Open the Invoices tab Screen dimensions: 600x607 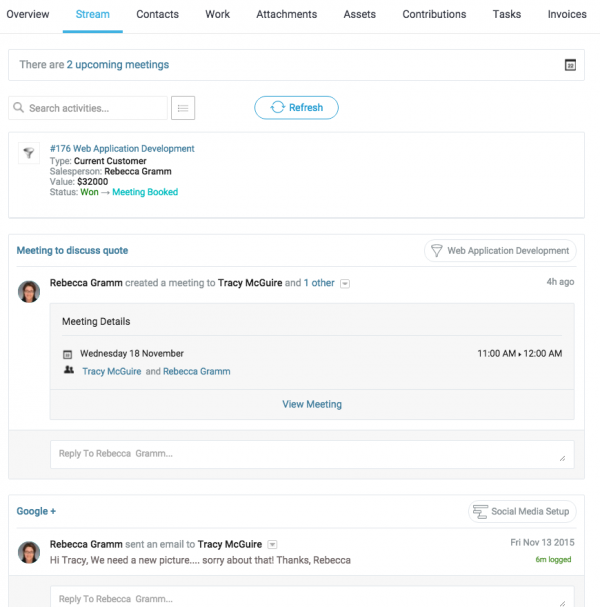[567, 15]
